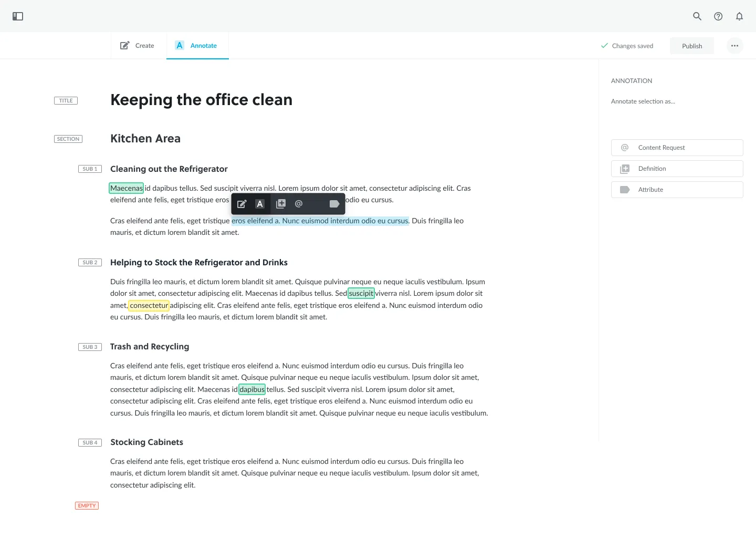Click the definition icon in floating toolbar
This screenshot has width=756, height=538.
click(281, 204)
